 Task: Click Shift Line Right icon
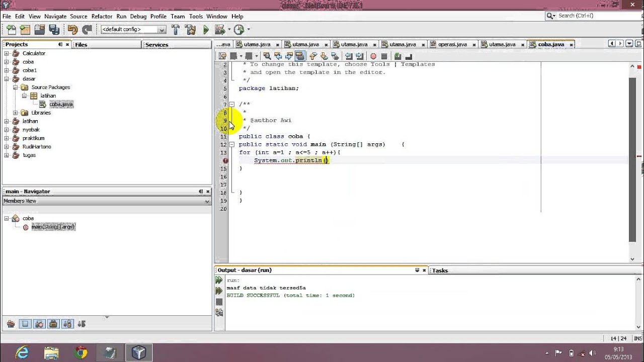[x=359, y=56]
